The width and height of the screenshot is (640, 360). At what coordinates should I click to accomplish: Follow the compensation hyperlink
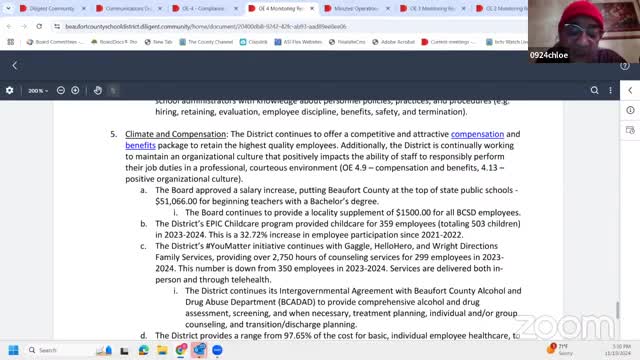(477, 134)
